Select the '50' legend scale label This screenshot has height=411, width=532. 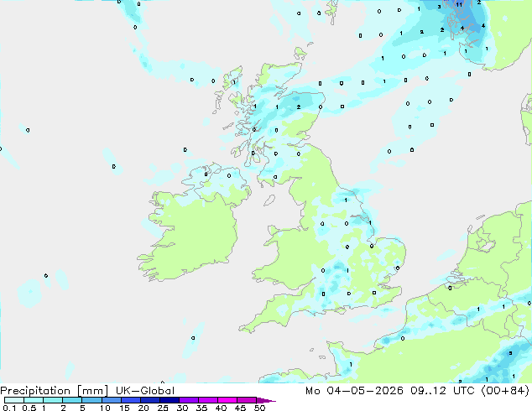click(259, 408)
